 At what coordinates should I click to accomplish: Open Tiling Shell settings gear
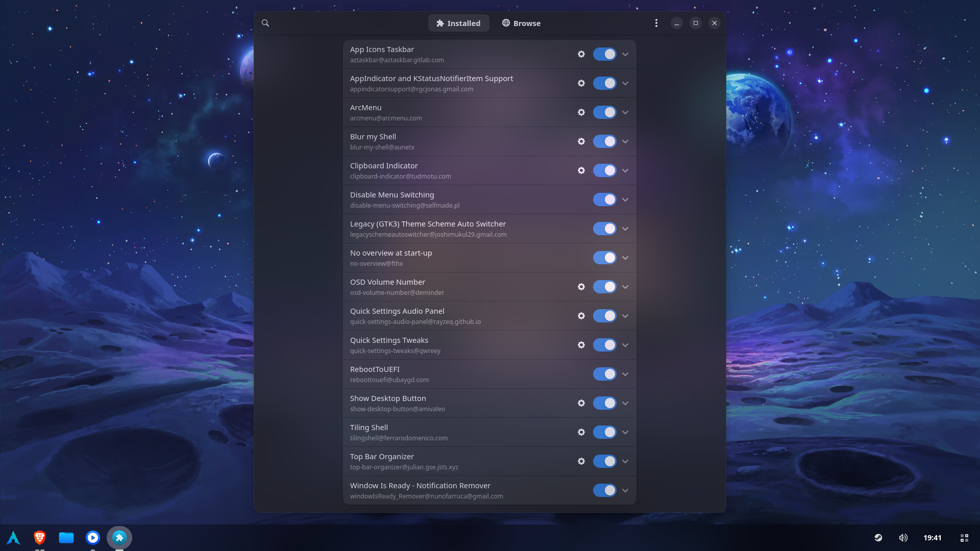[581, 432]
